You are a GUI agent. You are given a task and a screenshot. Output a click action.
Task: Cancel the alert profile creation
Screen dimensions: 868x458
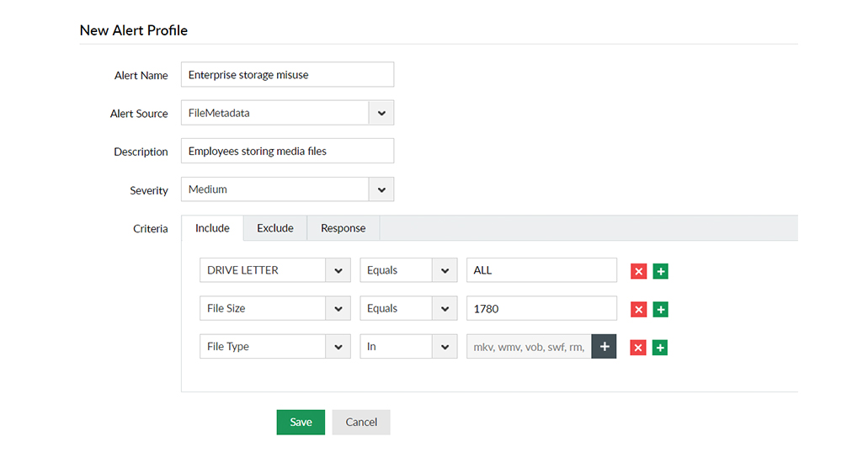point(361,422)
